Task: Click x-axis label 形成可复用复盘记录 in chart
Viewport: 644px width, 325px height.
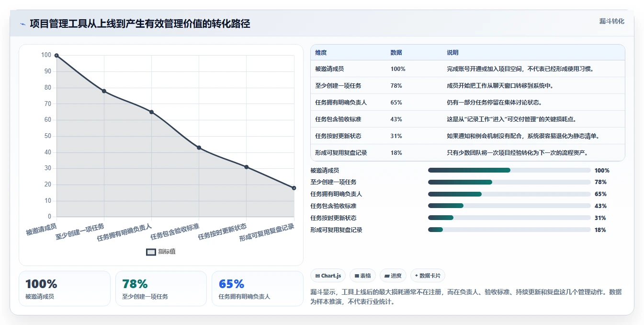Action: pyautogui.click(x=267, y=232)
